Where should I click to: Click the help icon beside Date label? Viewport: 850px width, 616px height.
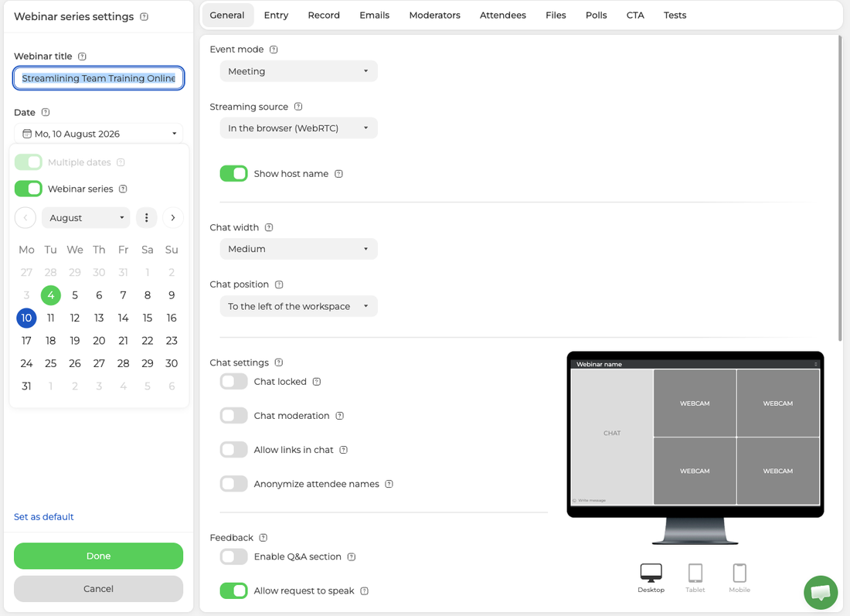tap(46, 112)
